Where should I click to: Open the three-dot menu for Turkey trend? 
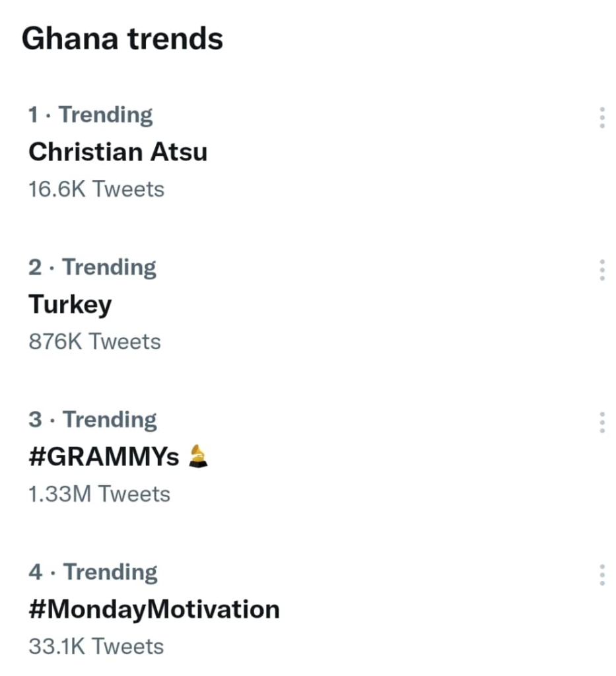pos(601,269)
